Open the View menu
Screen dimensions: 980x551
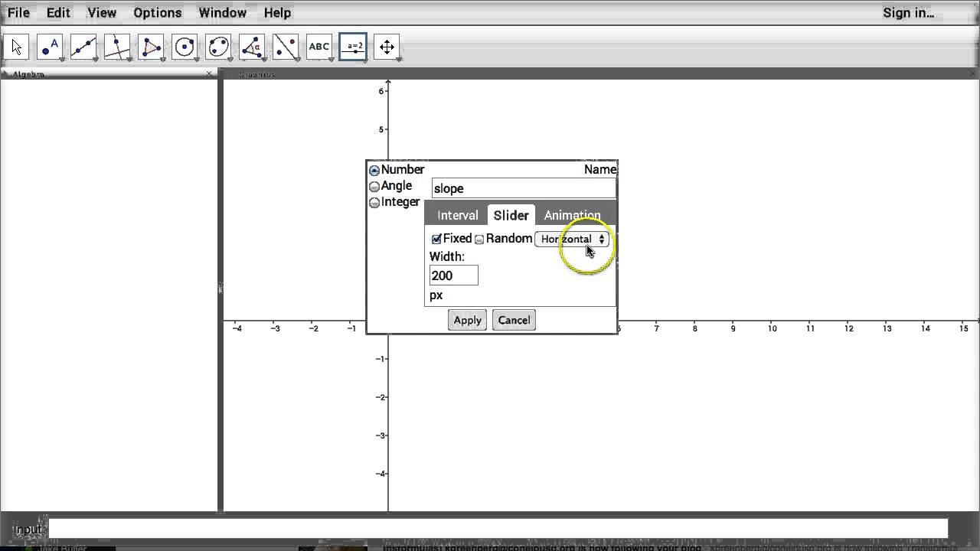click(x=102, y=12)
